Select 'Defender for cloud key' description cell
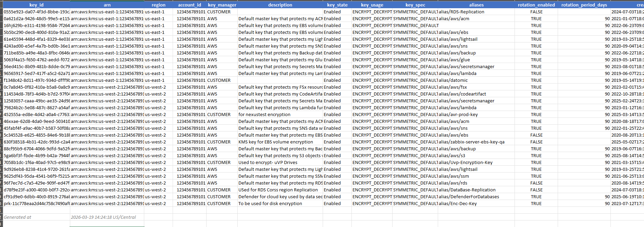 [280, 197]
